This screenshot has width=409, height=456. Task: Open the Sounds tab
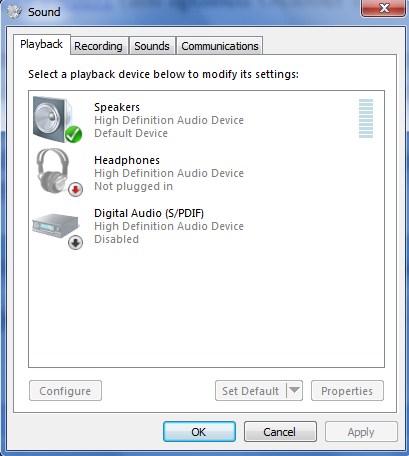click(x=152, y=46)
